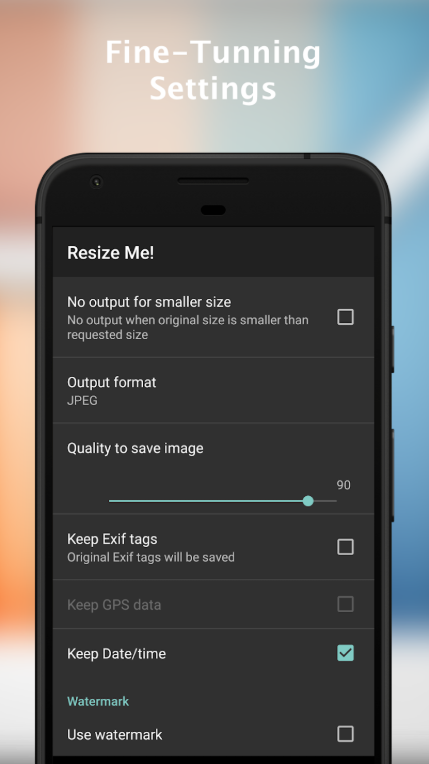This screenshot has height=764, width=429.
Task: Click the quality slider track left portion
Action: (206, 501)
